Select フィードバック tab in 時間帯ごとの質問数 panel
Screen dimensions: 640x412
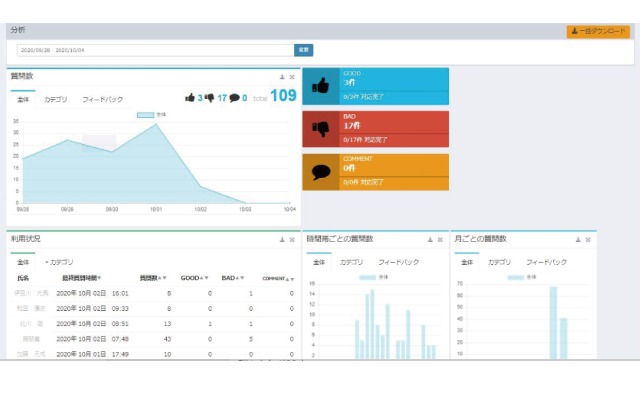pyautogui.click(x=398, y=262)
